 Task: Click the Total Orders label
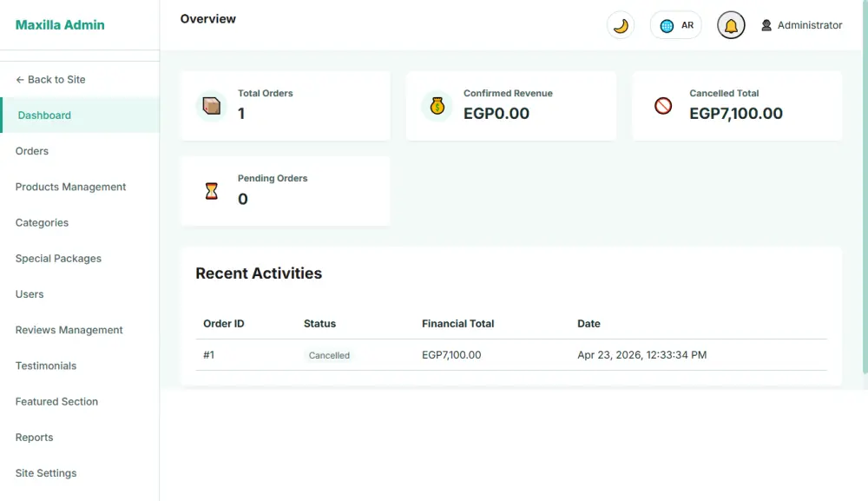tap(265, 93)
